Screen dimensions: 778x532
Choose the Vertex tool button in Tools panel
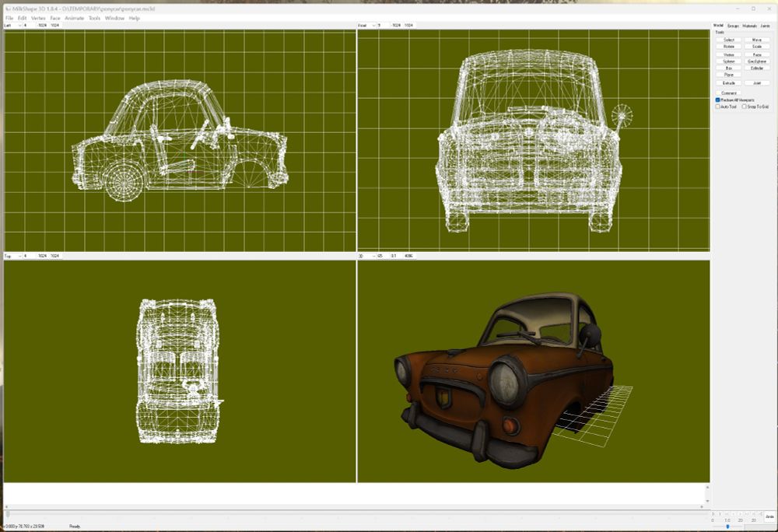point(729,54)
